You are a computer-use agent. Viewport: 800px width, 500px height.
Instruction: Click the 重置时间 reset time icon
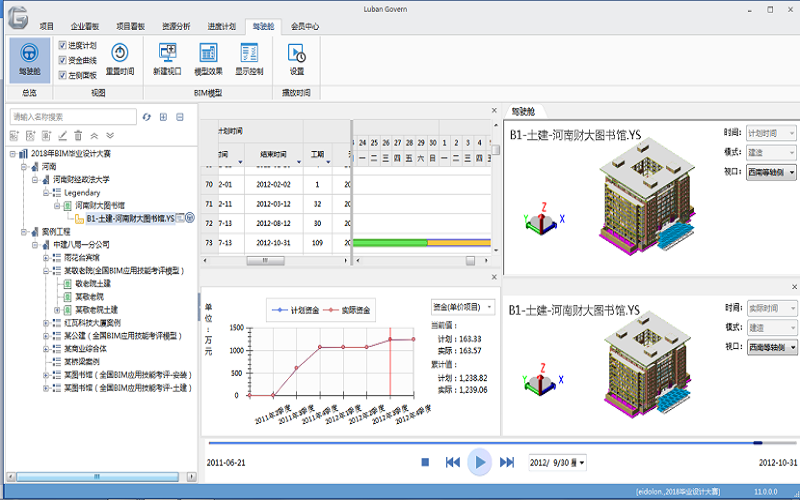point(120,53)
